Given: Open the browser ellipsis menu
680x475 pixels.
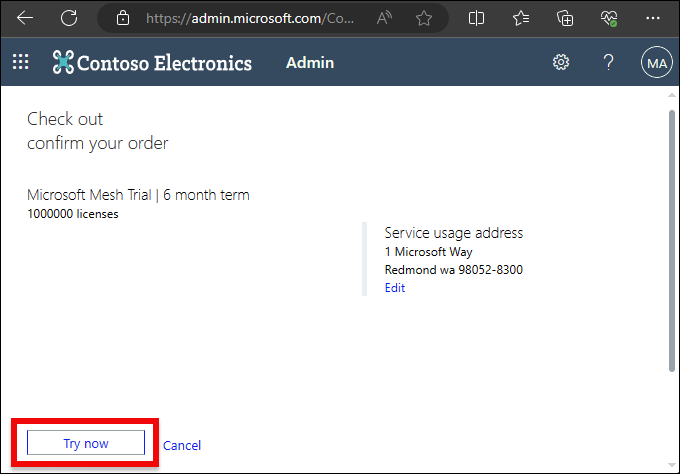Looking at the screenshot, I should click(x=653, y=18).
